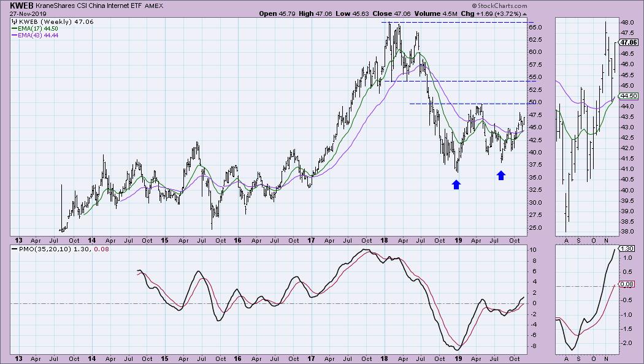
Task: Click the 27-Nov-2019 chart date
Action: pos(28,13)
